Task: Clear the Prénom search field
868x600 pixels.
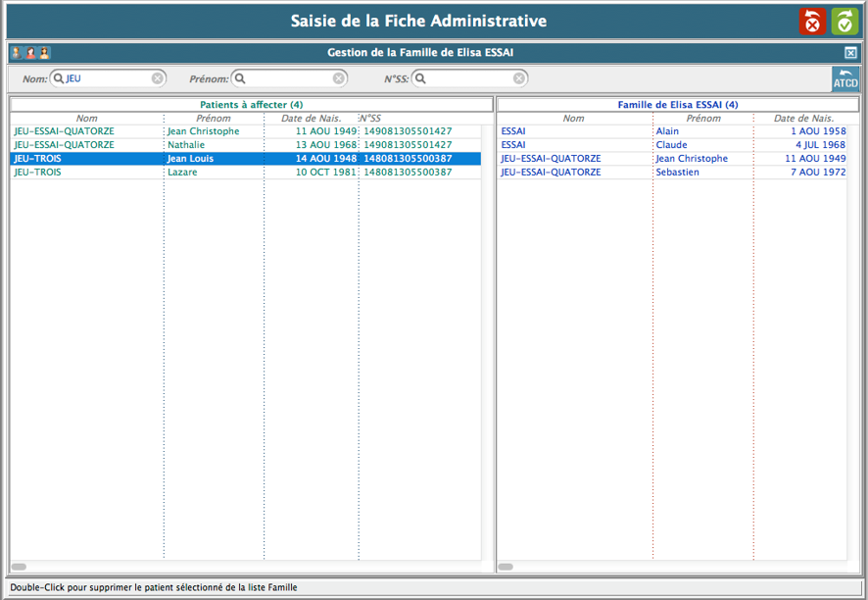Action: click(339, 78)
